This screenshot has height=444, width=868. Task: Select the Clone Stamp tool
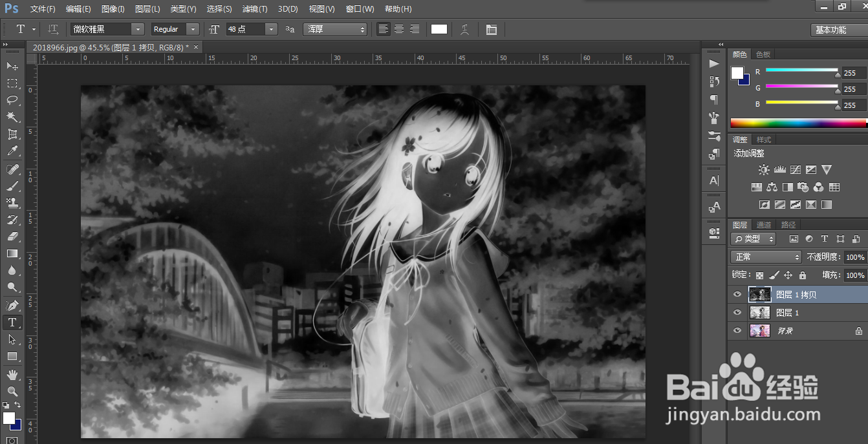[12, 203]
